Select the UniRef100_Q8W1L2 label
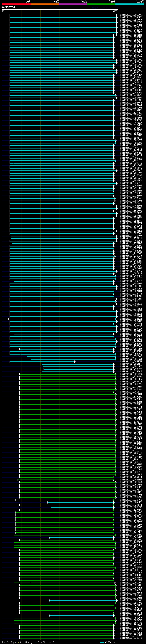 (131, 364)
